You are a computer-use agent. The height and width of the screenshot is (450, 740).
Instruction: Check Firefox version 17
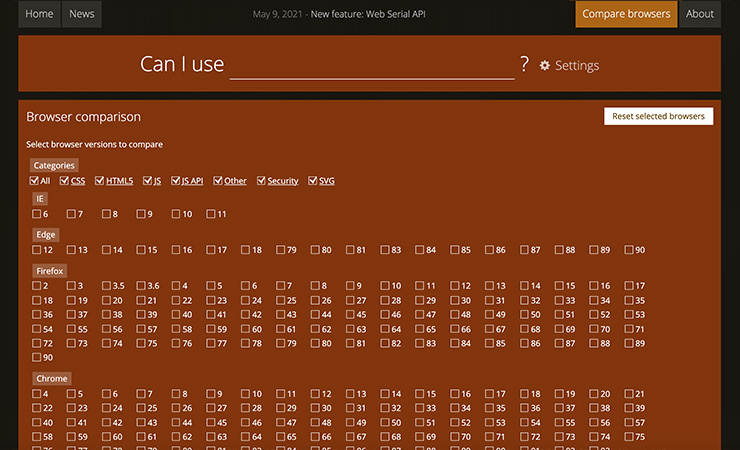(629, 285)
